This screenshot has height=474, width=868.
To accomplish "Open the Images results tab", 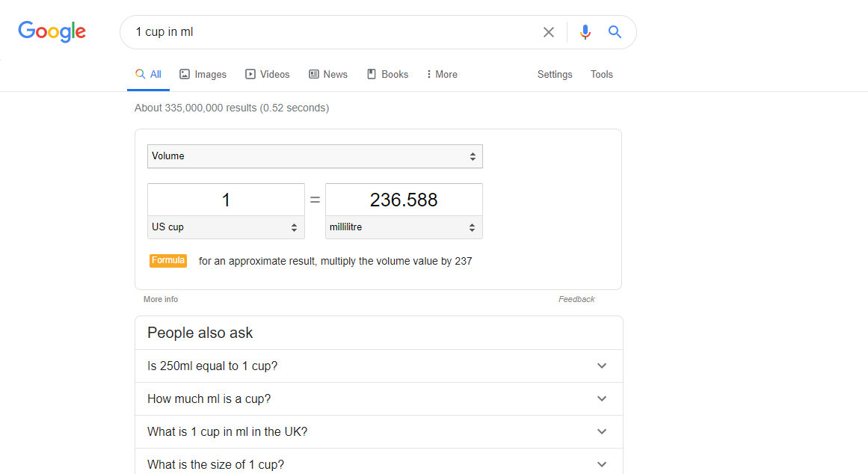I will tap(203, 74).
